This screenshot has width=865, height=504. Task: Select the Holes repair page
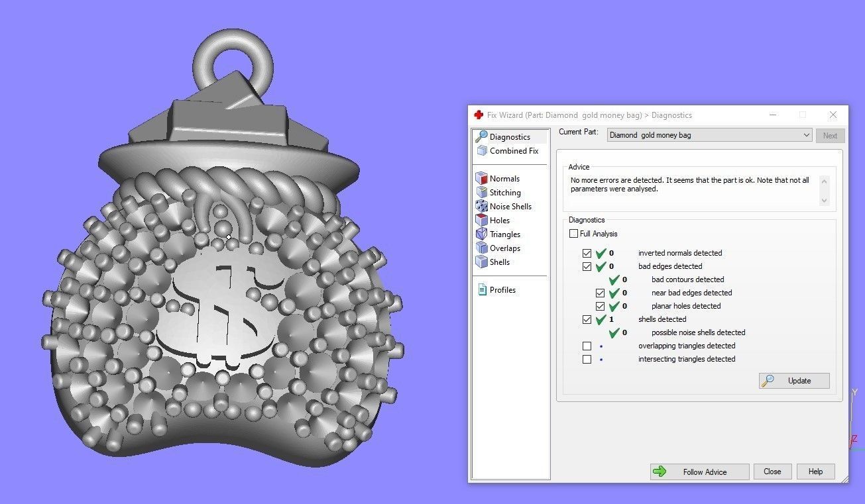pos(498,220)
